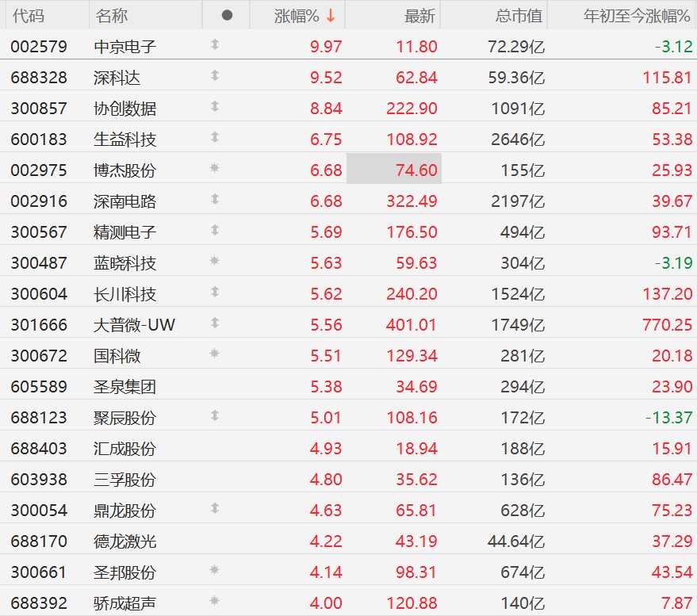Click the marker icon for 协创数据
This screenshot has width=697, height=616.
[215, 106]
